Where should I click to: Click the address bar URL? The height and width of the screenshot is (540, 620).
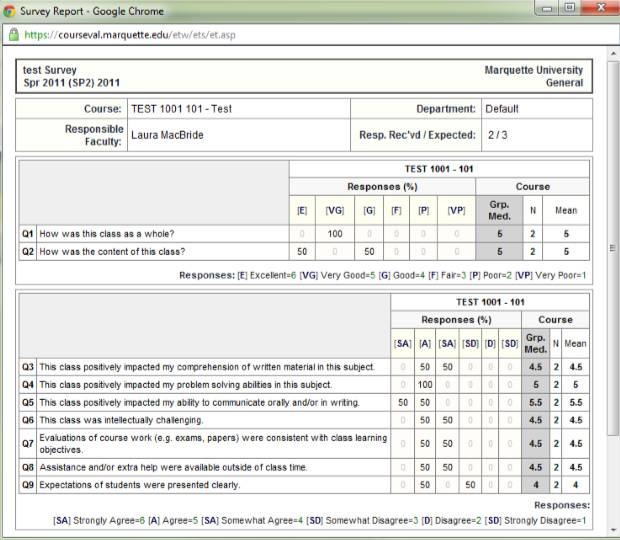pos(130,35)
